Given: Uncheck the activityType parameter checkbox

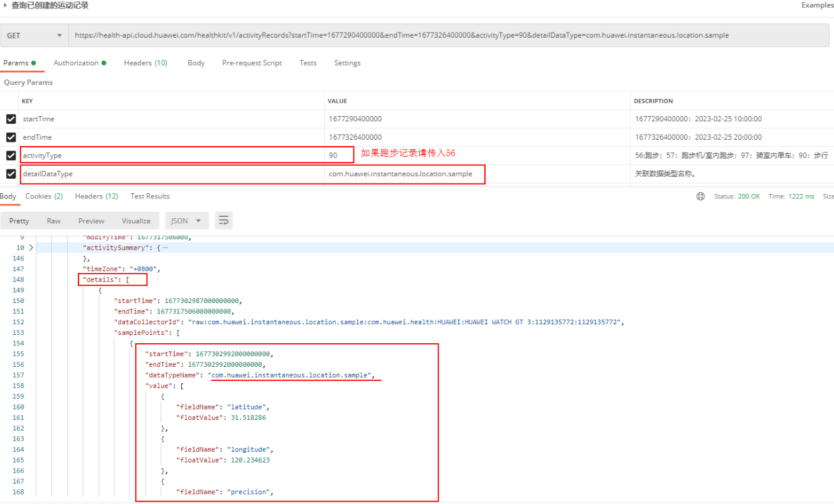Looking at the screenshot, I should tap(11, 155).
